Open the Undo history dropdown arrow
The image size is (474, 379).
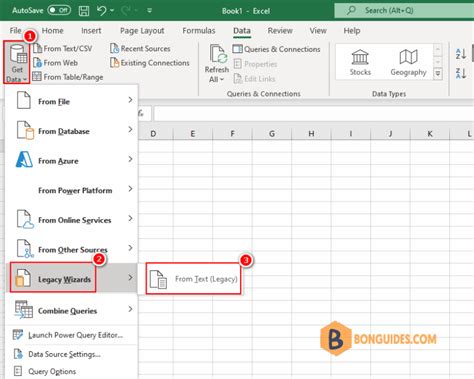pyautogui.click(x=112, y=11)
